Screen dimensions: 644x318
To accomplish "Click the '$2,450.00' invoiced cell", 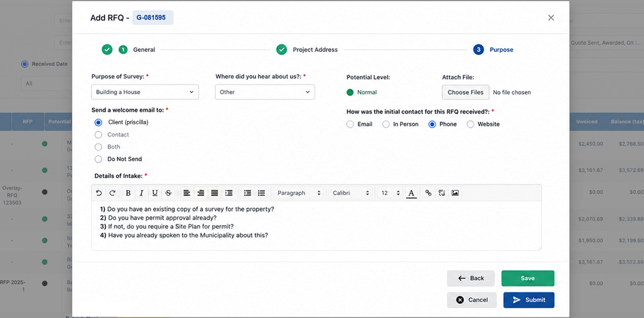I will click(590, 144).
